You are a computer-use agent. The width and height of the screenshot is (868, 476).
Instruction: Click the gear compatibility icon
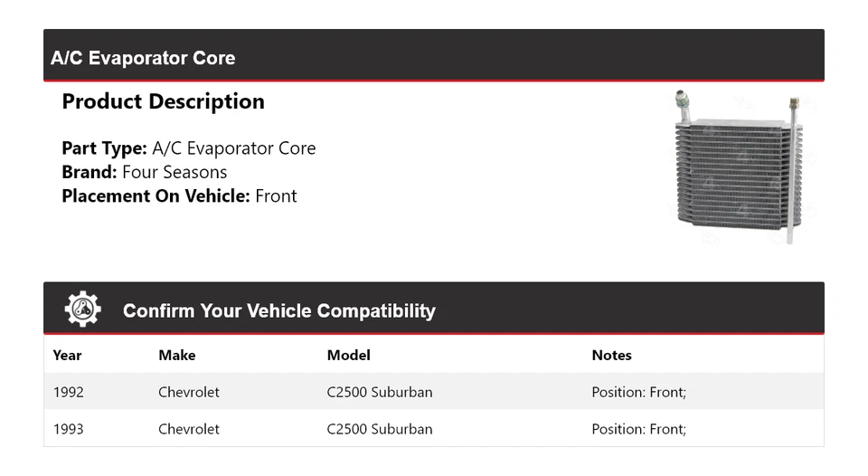coord(83,309)
